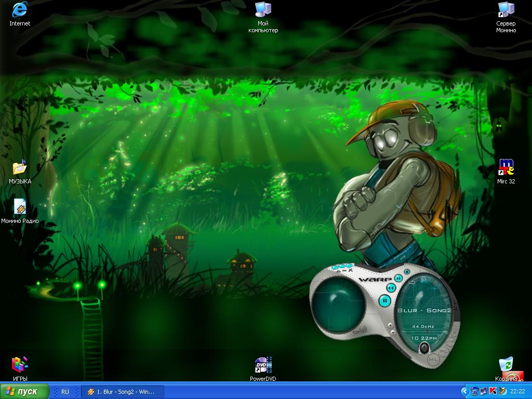The width and height of the screenshot is (532, 399).
Task: Open the пуск Start menu
Action: [x=24, y=392]
